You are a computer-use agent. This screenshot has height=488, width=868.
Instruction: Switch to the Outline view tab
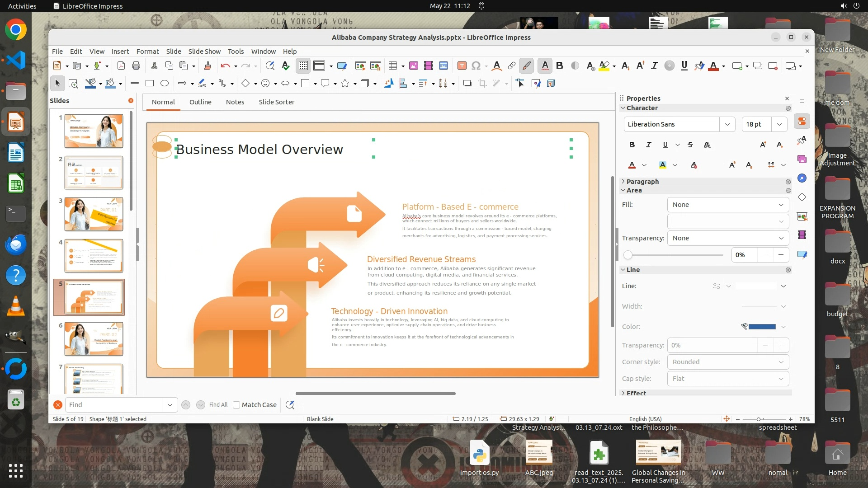point(200,102)
